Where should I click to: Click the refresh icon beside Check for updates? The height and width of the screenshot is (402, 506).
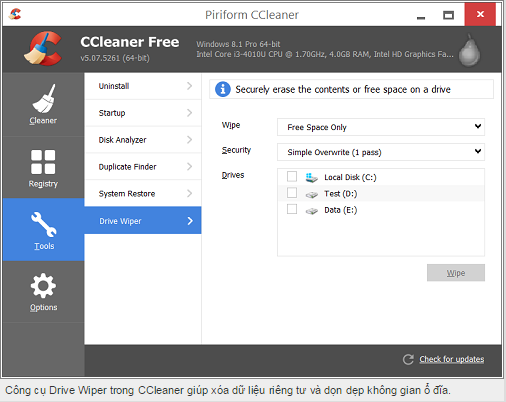click(x=408, y=359)
